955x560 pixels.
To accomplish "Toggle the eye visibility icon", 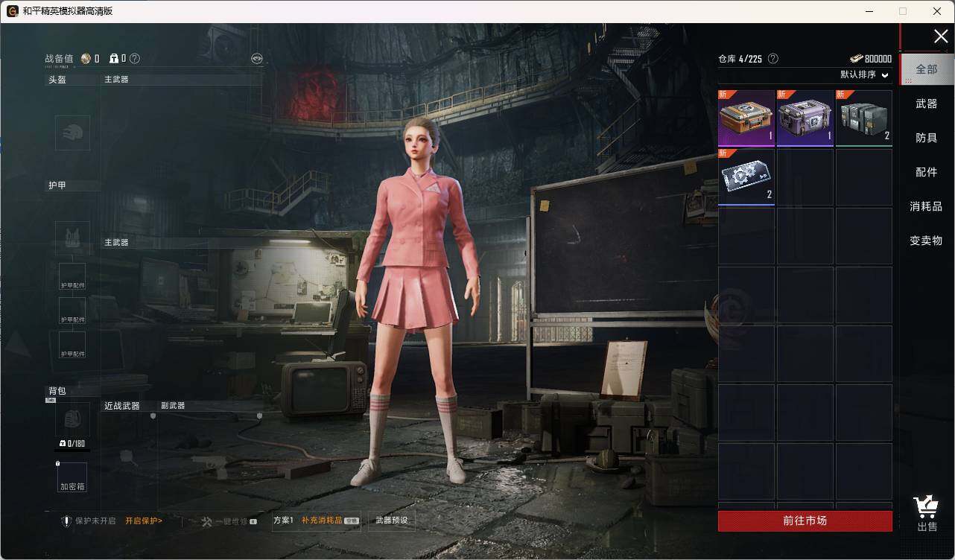I will click(x=257, y=58).
